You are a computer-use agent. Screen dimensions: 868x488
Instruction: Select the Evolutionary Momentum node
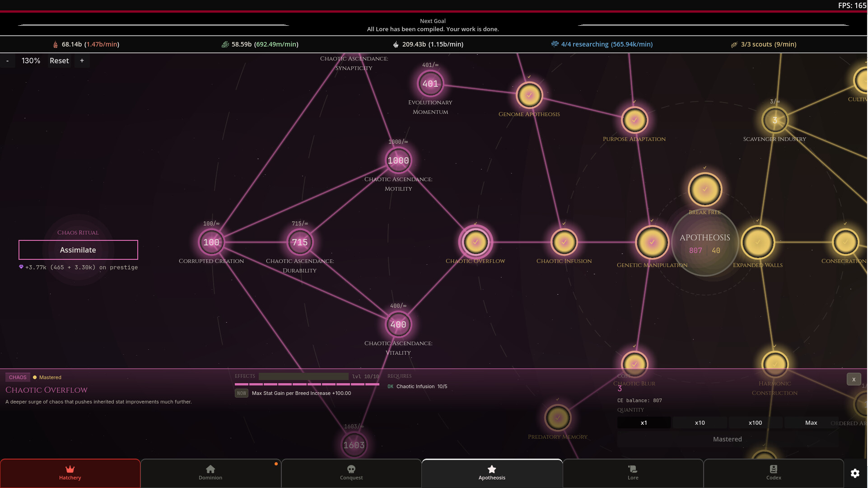(x=430, y=84)
